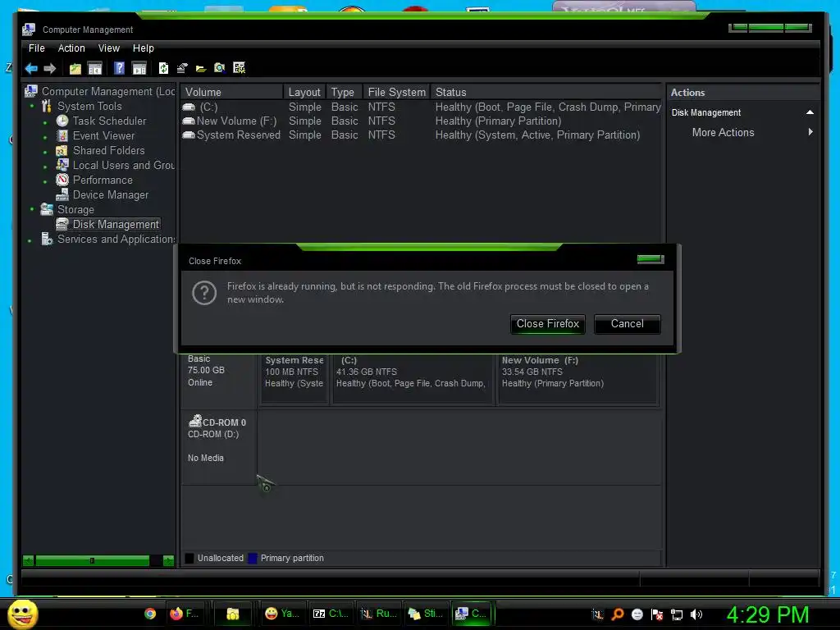Open the File menu
This screenshot has width=840, height=630.
37,48
